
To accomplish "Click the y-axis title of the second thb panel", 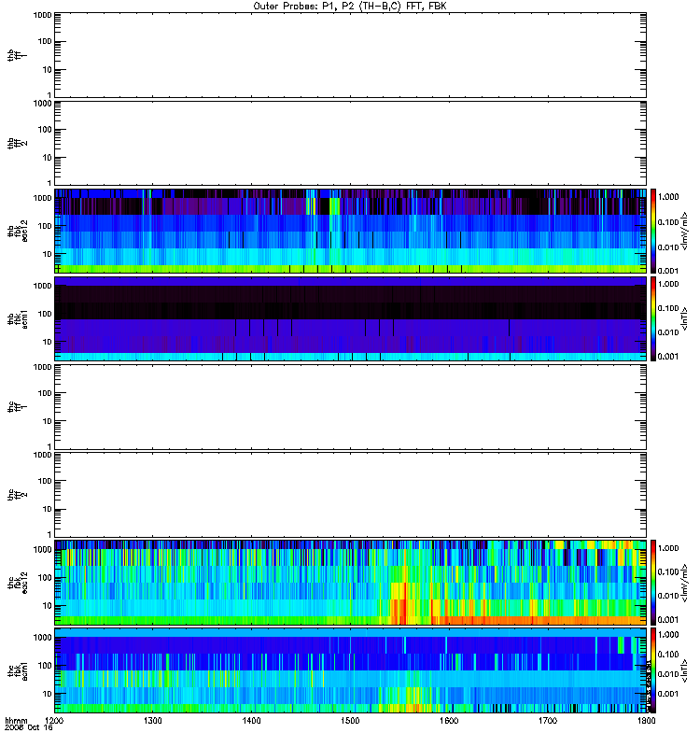I will tap(18, 144).
